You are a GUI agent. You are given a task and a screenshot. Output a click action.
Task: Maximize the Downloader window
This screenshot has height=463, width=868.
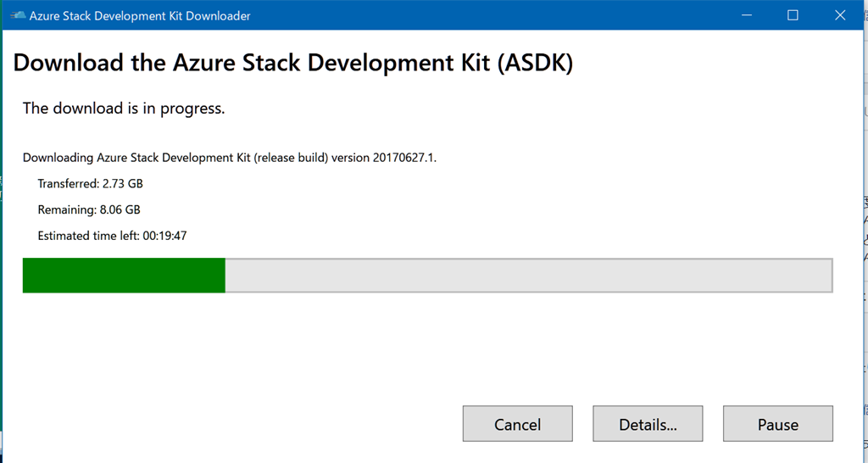793,15
